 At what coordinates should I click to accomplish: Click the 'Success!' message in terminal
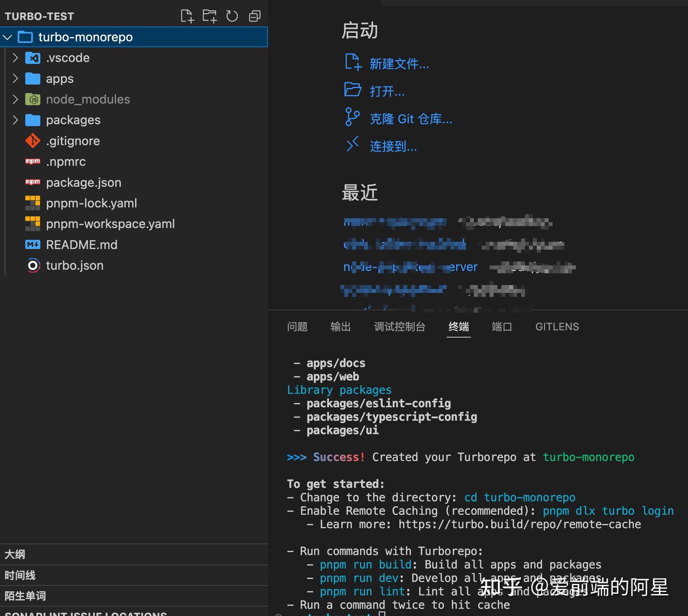tap(339, 457)
